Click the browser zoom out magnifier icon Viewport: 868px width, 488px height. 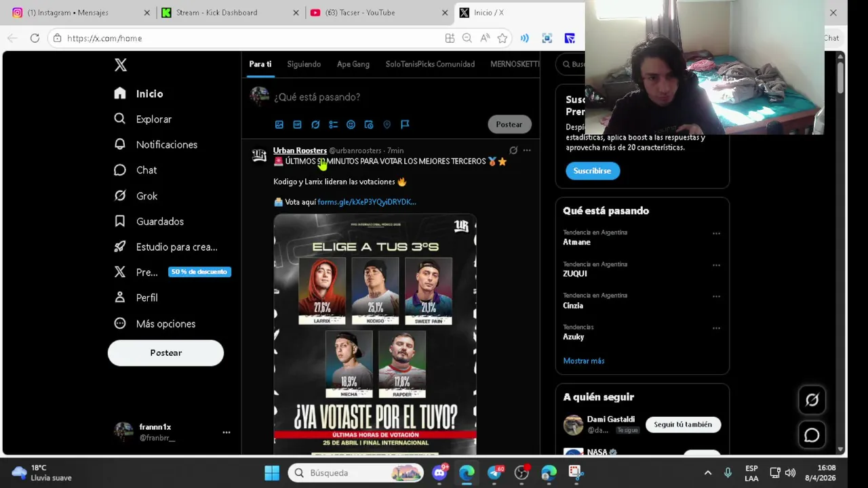467,39
